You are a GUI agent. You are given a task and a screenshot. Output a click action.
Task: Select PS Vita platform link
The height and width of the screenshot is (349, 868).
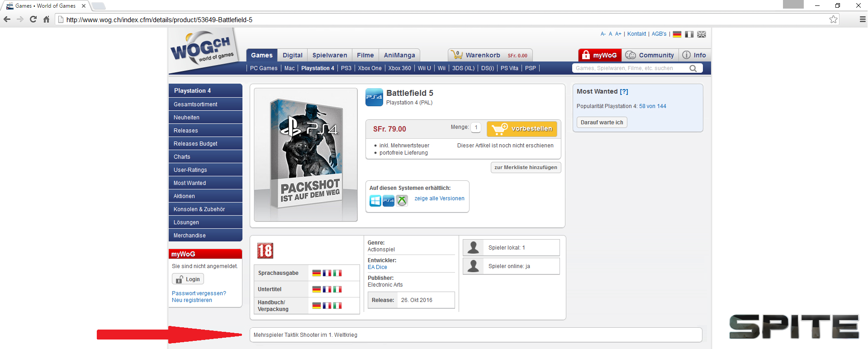click(509, 68)
